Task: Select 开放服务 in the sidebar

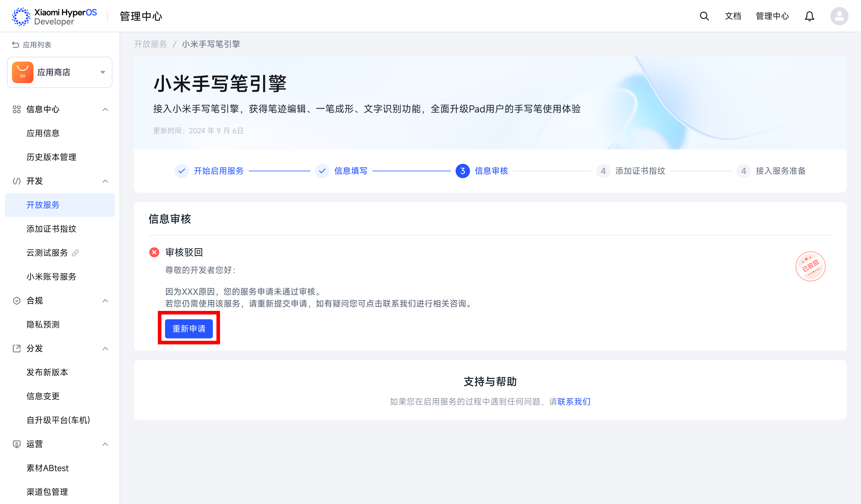Action: pyautogui.click(x=60, y=205)
